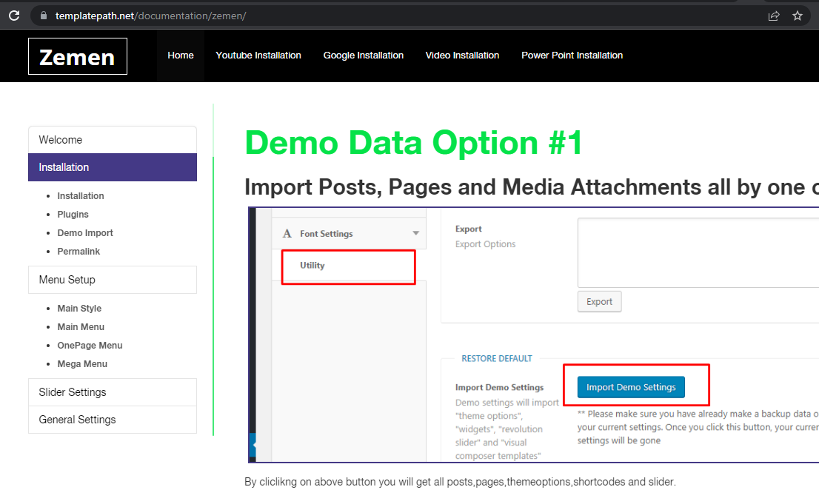The width and height of the screenshot is (819, 504).
Task: Select the highlighted Installation sidebar section
Action: (x=113, y=167)
